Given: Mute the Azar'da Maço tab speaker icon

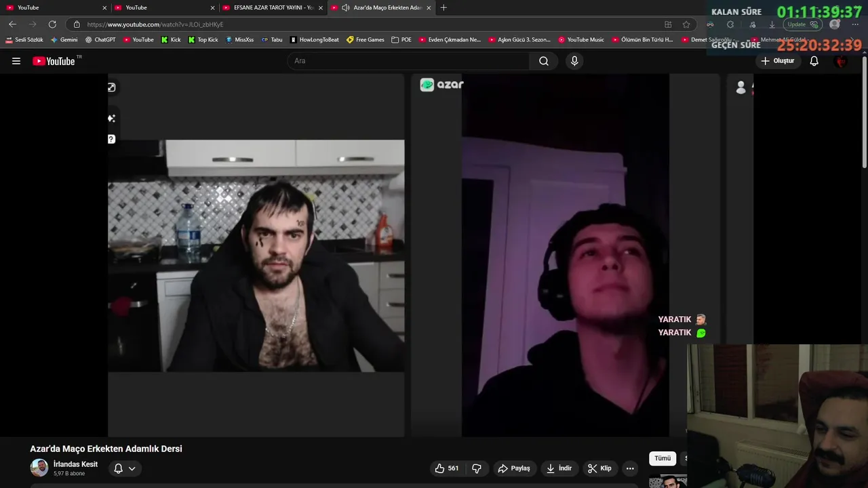Looking at the screenshot, I should click(346, 7).
